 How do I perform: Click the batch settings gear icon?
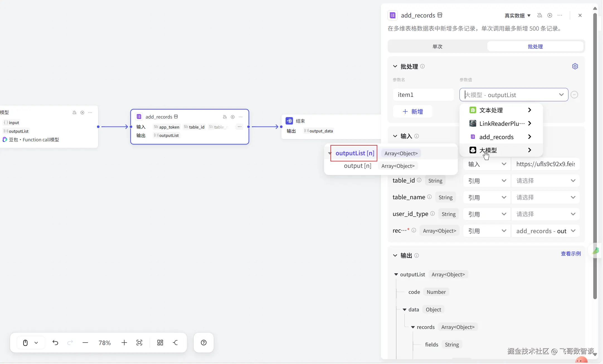(x=575, y=66)
